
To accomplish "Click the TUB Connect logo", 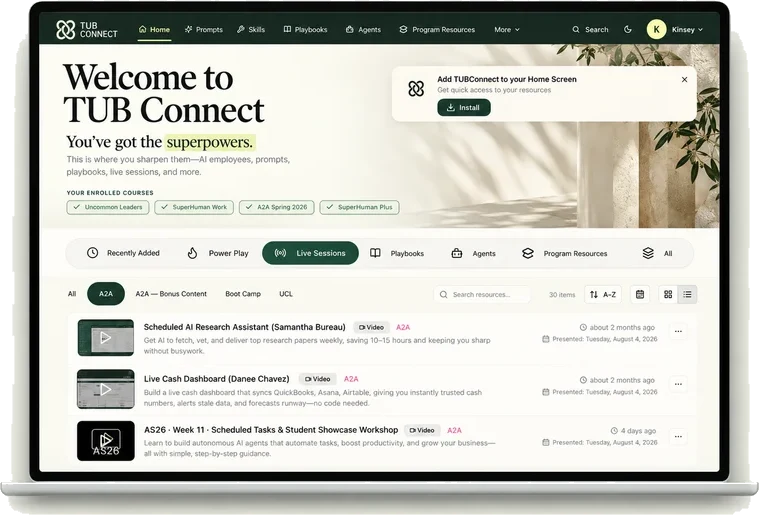I will point(87,30).
